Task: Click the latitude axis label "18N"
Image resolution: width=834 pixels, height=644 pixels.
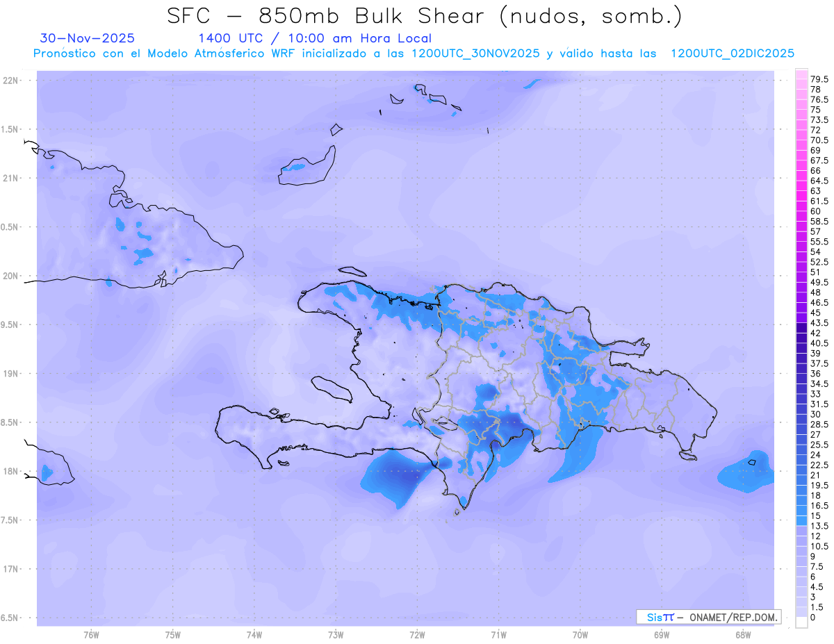Action: (x=12, y=471)
